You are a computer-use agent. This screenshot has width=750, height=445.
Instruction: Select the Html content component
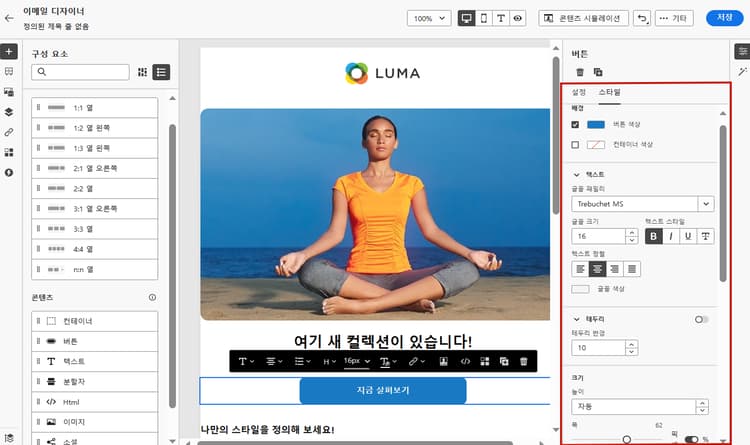95,402
